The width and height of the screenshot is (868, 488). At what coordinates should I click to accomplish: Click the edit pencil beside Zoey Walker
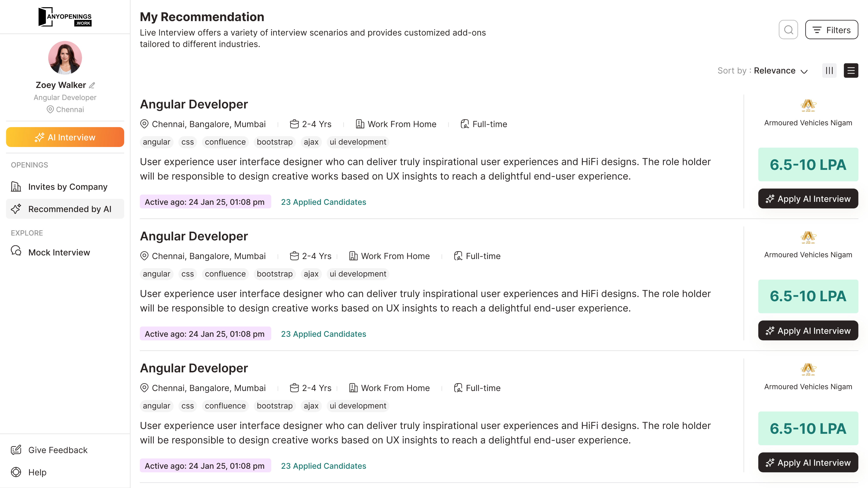92,85
